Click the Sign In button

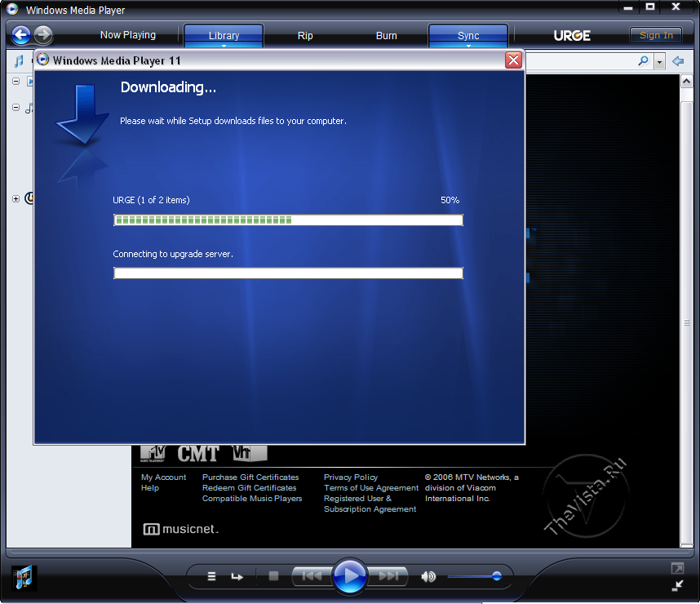click(656, 35)
